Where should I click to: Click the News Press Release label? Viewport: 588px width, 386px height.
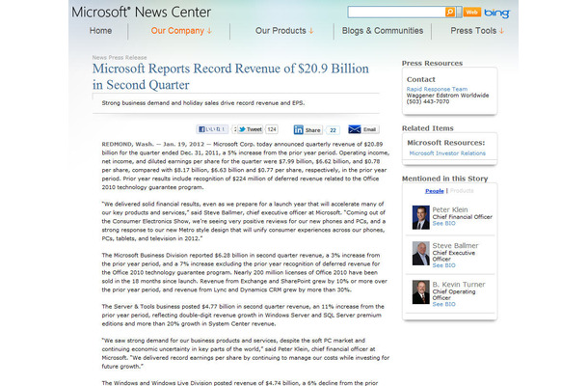click(x=120, y=58)
